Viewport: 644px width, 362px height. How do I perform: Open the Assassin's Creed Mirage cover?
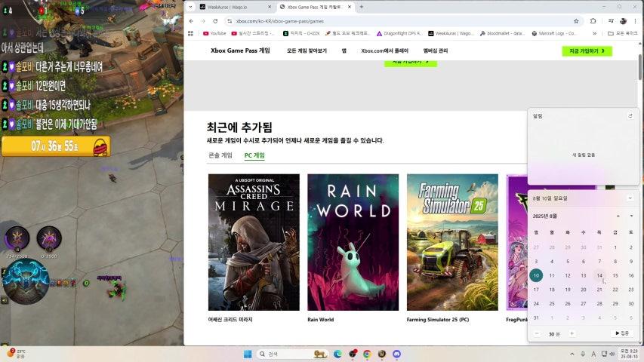coord(254,242)
